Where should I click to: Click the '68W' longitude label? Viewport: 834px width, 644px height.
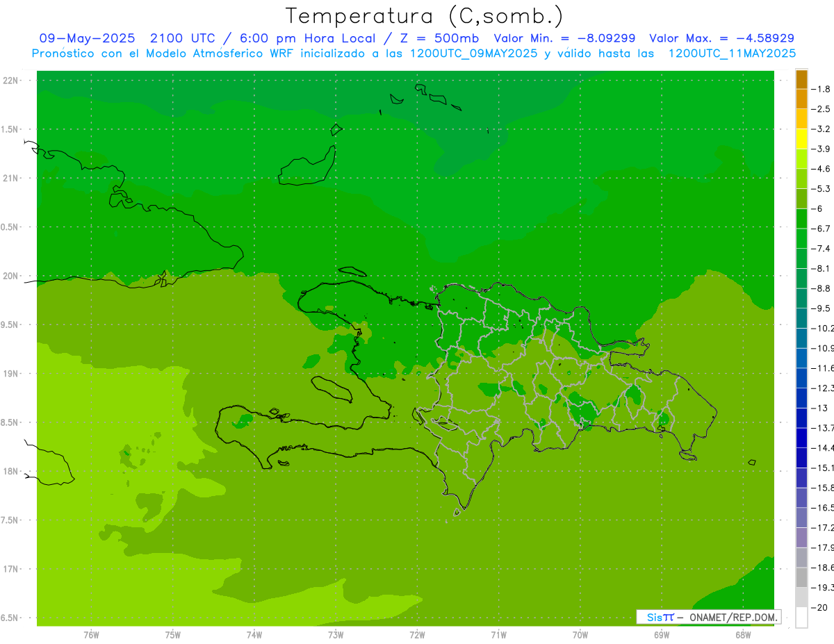coord(743,635)
